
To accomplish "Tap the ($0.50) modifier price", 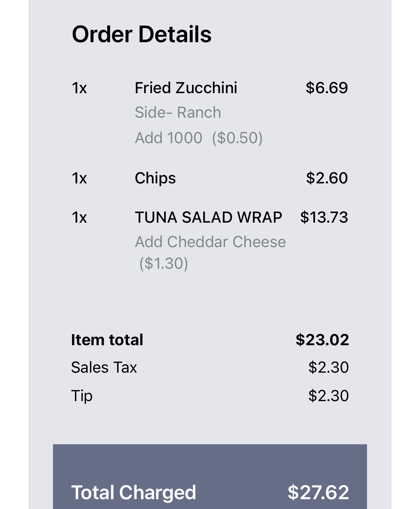I will point(237,138).
